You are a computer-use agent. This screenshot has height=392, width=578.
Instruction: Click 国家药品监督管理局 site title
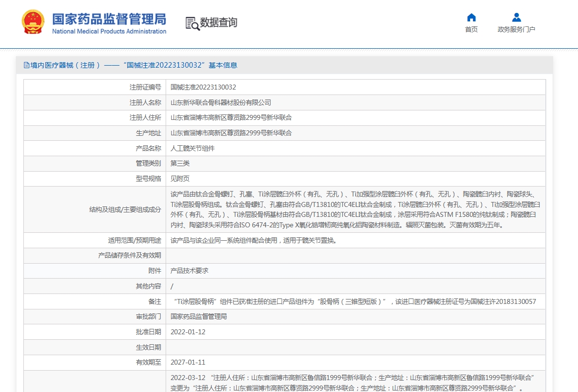pos(109,19)
